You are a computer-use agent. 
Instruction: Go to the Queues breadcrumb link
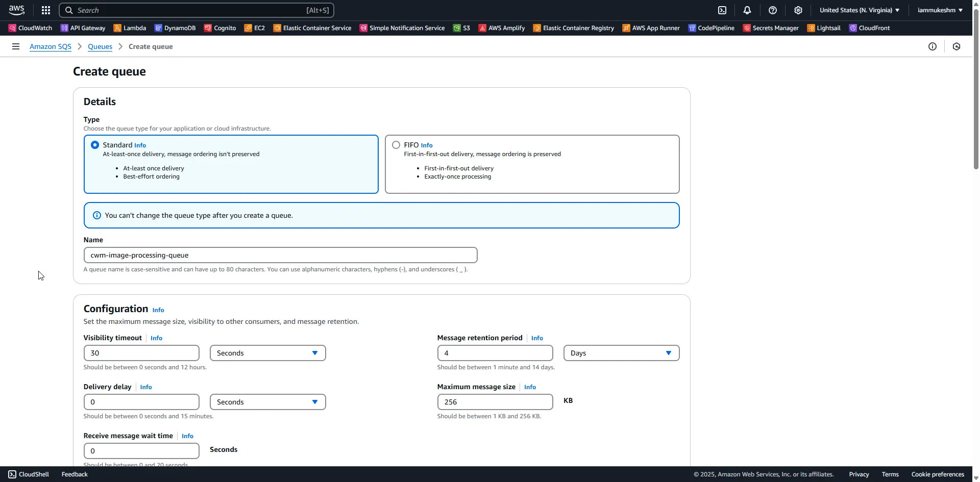click(x=100, y=46)
